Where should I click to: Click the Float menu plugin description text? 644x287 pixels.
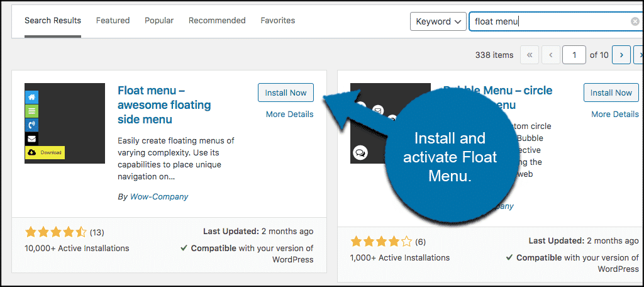(176, 159)
